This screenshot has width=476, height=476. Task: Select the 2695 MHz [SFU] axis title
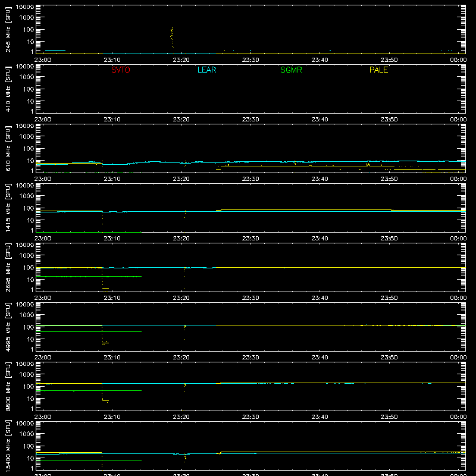[x=8, y=268]
